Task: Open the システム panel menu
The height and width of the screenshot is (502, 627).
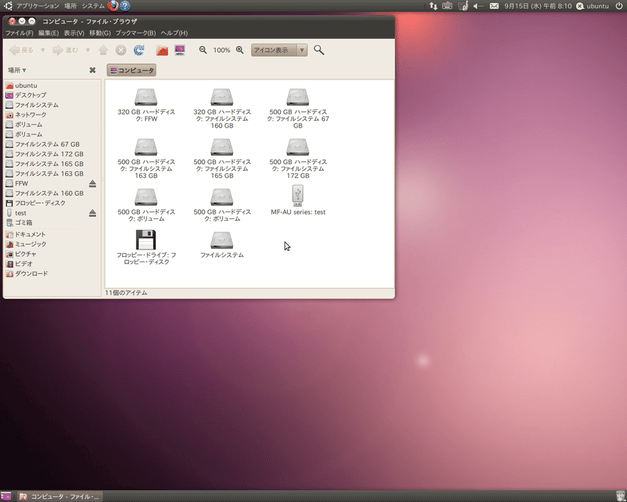Action: click(x=93, y=6)
